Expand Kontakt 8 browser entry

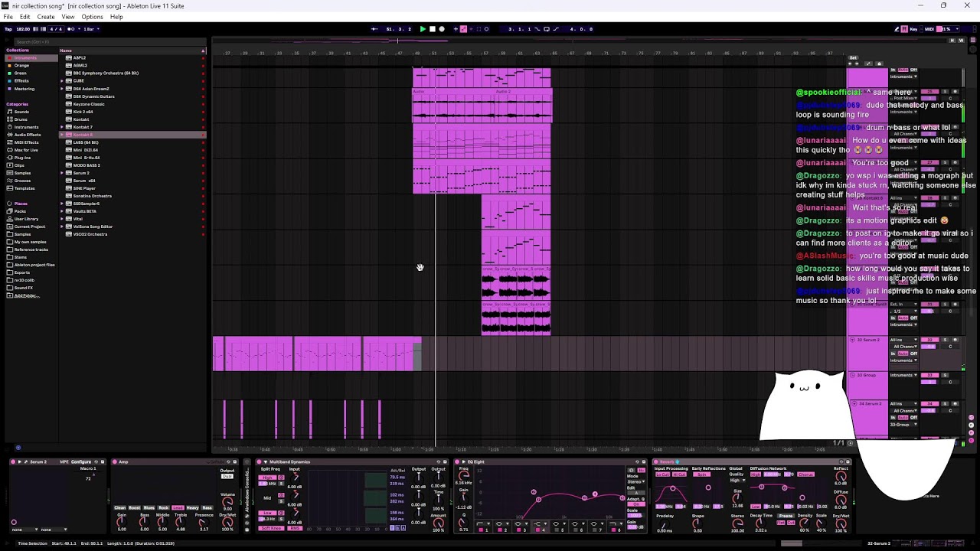click(62, 135)
